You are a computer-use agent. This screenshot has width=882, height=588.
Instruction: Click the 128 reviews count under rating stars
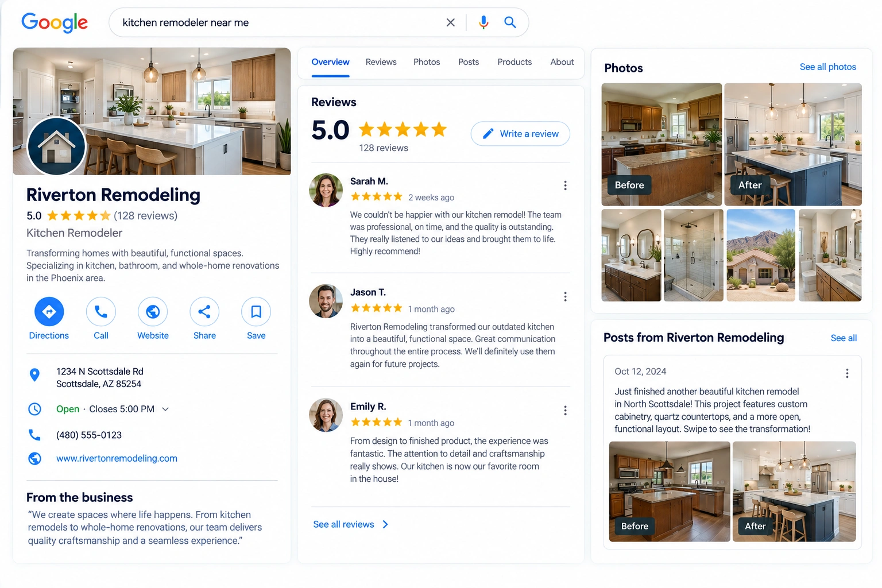[x=384, y=148]
